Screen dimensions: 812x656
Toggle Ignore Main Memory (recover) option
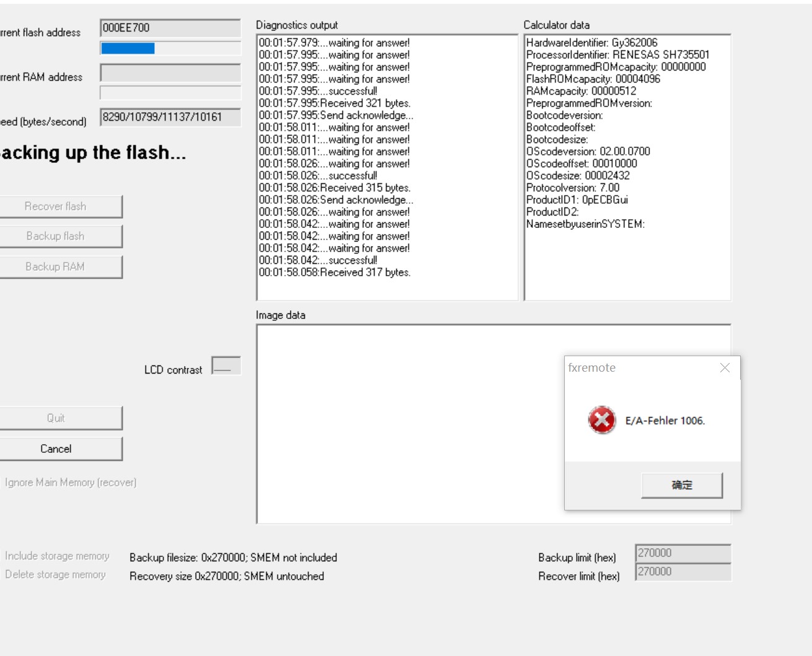tap(71, 483)
